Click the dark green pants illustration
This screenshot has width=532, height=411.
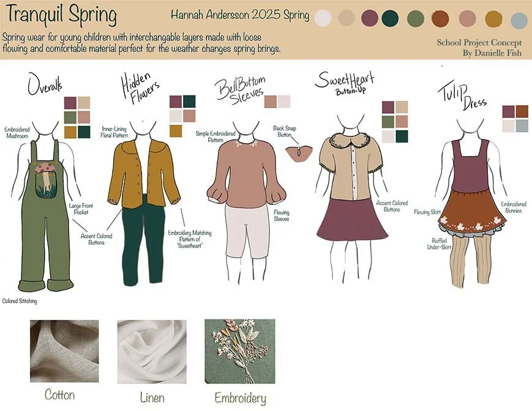tap(143, 240)
